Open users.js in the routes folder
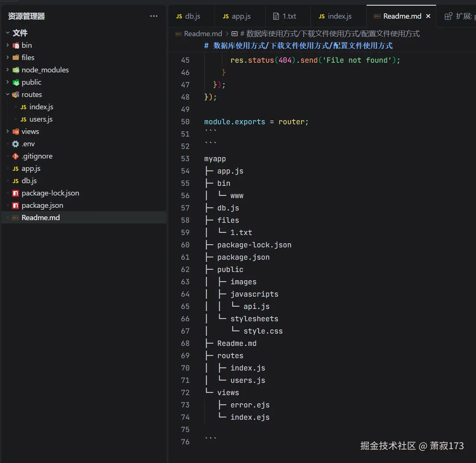 41,119
